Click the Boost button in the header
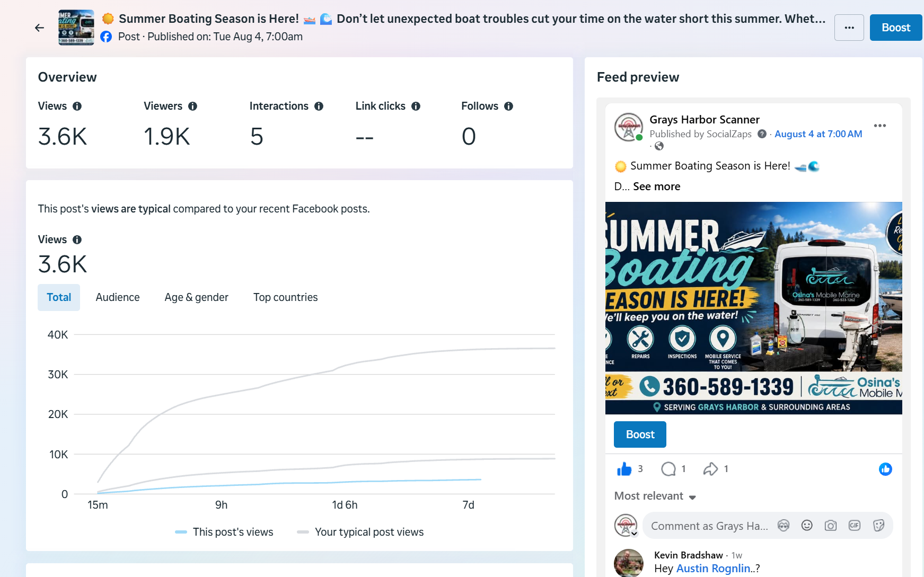Image resolution: width=924 pixels, height=577 pixels. pos(896,28)
